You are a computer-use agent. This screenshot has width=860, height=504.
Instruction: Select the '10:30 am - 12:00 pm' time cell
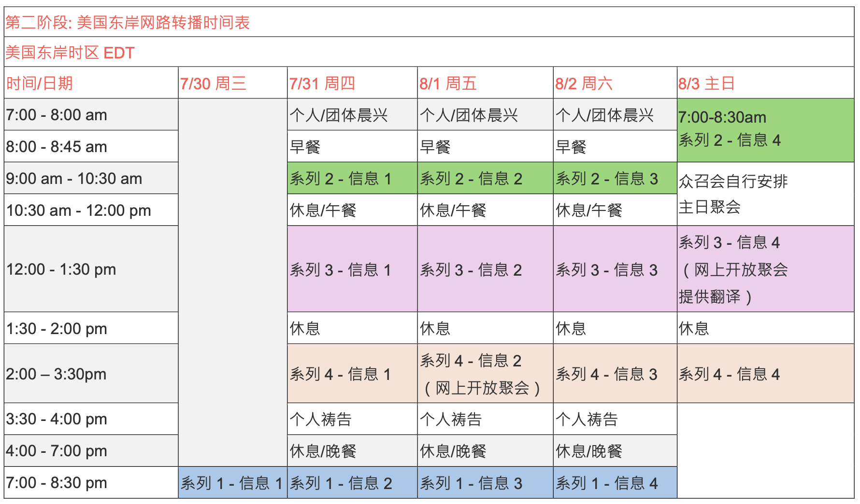tap(91, 210)
